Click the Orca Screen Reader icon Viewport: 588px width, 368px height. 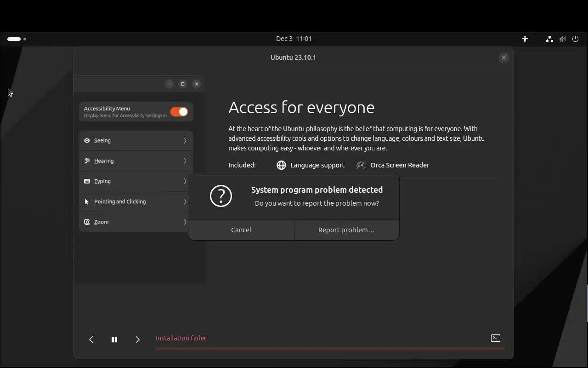coord(361,165)
